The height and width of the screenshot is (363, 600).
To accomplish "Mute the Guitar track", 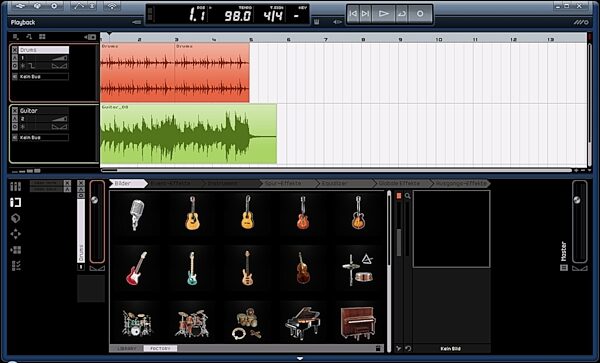I will point(15,111).
